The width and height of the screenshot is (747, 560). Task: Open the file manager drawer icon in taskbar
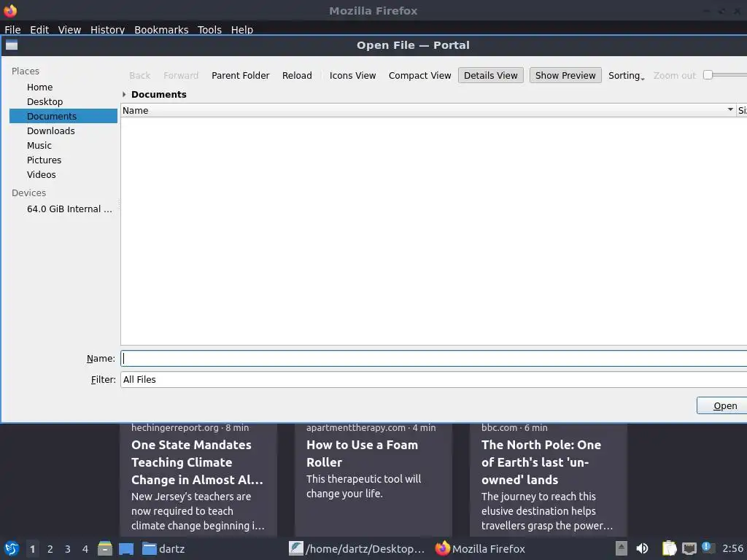pos(105,548)
